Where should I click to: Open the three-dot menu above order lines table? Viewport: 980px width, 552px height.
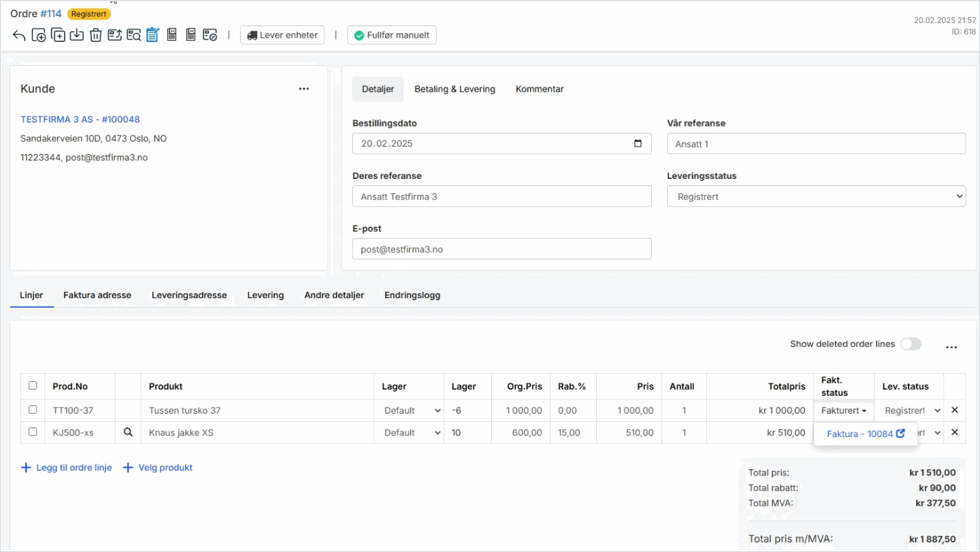[x=951, y=348]
